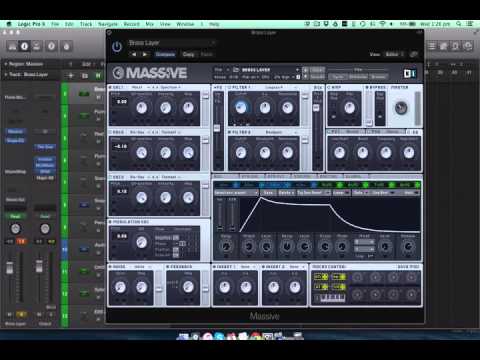Click the Compare button
Screen dimensions: 480x360
pos(165,54)
